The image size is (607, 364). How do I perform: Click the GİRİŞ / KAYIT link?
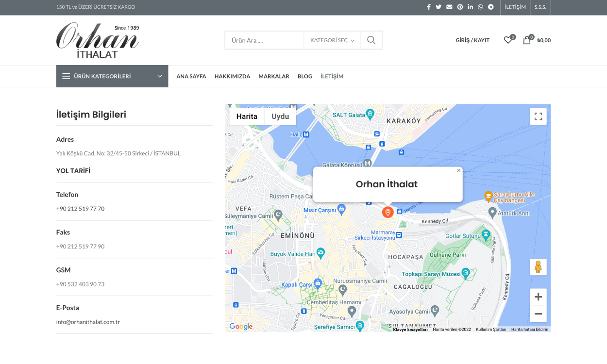[472, 40]
